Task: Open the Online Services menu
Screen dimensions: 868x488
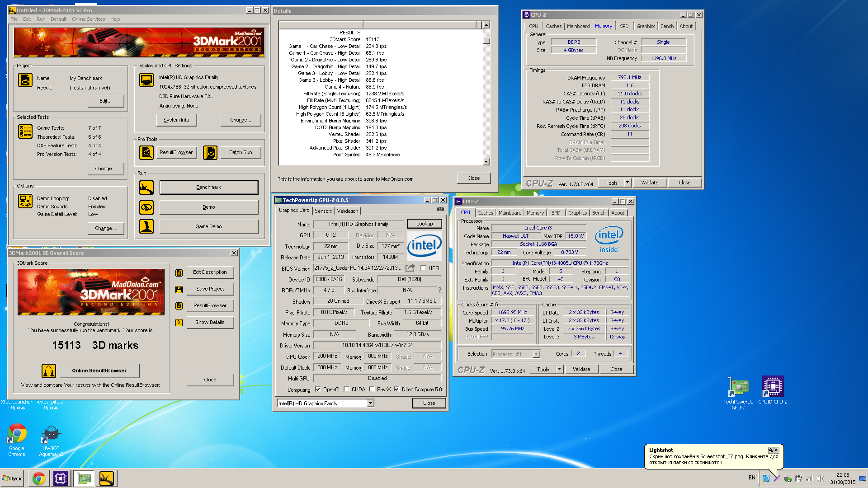Action: 88,19
